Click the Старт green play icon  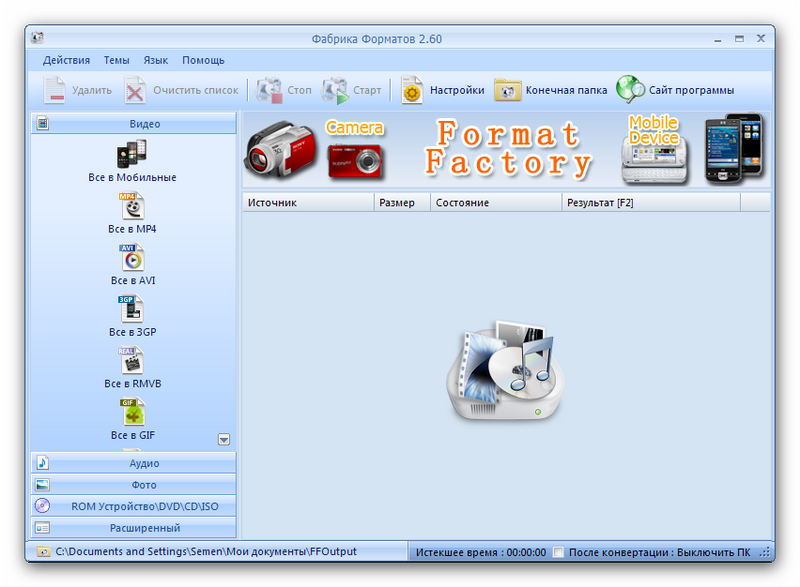pos(335,90)
